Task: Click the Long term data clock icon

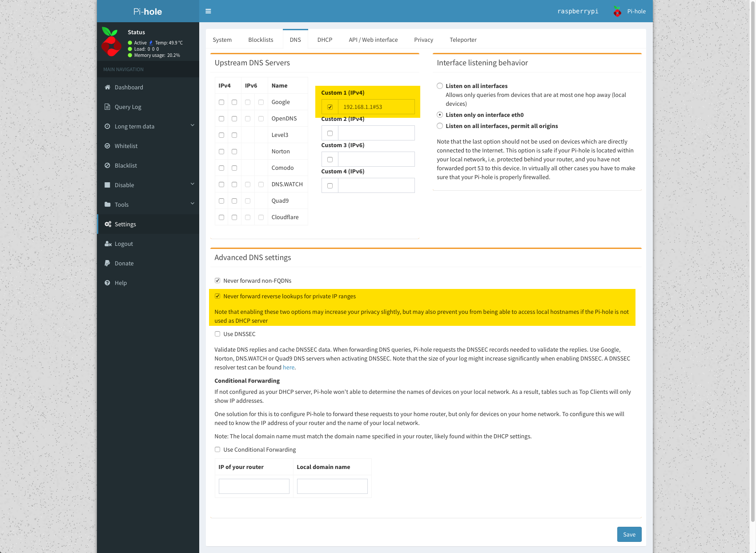Action: click(x=108, y=126)
